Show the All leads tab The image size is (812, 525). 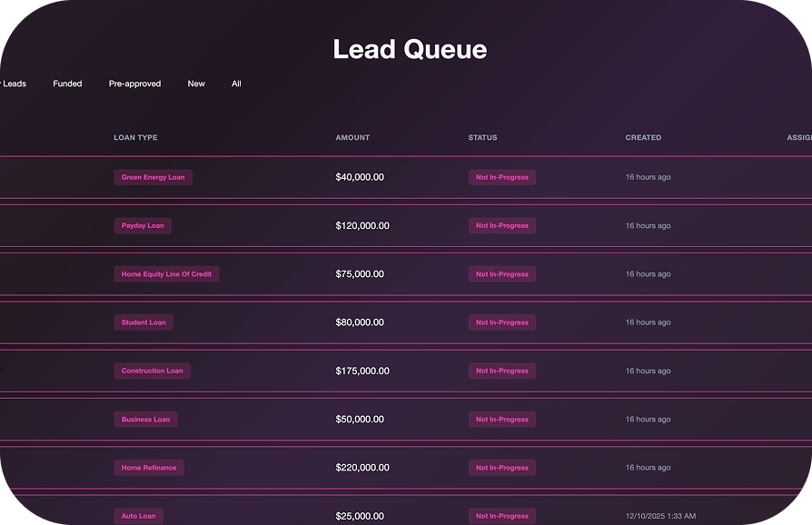pyautogui.click(x=236, y=84)
